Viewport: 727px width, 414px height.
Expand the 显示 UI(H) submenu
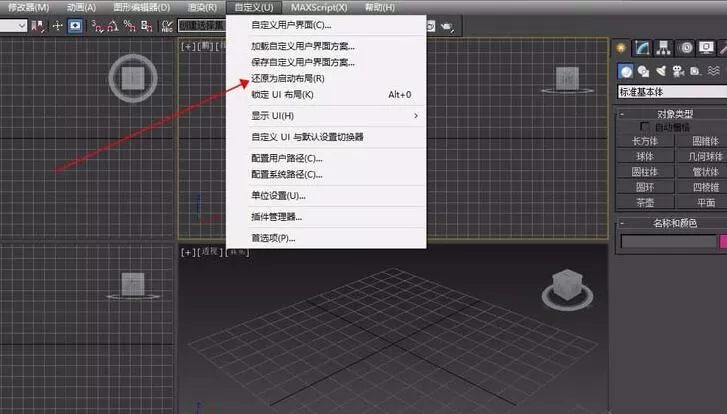click(x=326, y=116)
